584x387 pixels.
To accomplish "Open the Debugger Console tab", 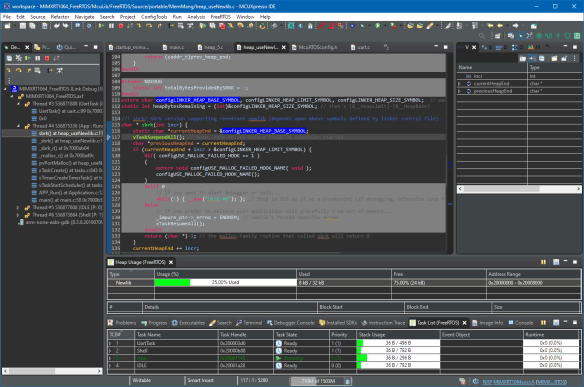I will pos(291,323).
